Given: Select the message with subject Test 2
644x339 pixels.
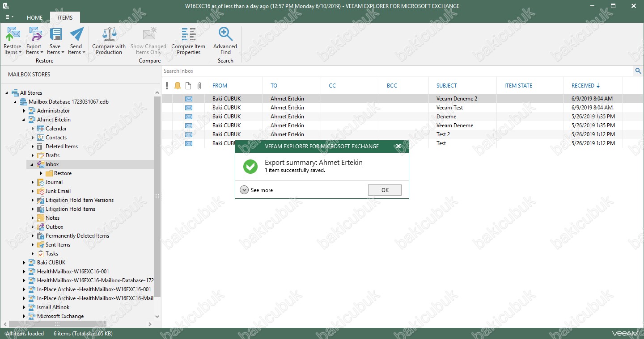Looking at the screenshot, I should (402, 134).
